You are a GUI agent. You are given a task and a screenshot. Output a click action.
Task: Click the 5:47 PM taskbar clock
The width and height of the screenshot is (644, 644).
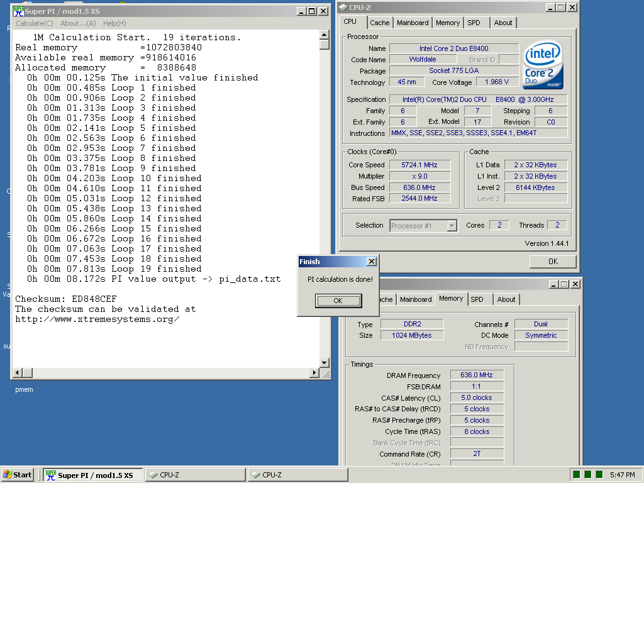622,475
